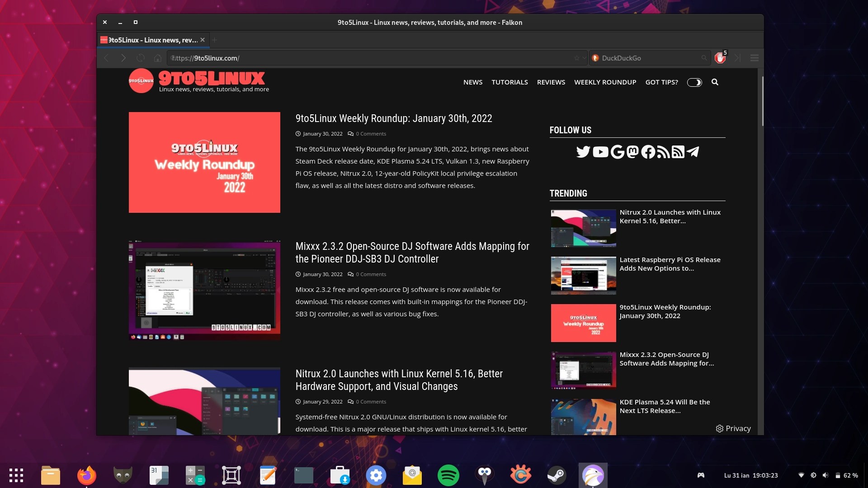Open the Mastodon follow icon
This screenshot has width=868, height=488.
coord(632,152)
